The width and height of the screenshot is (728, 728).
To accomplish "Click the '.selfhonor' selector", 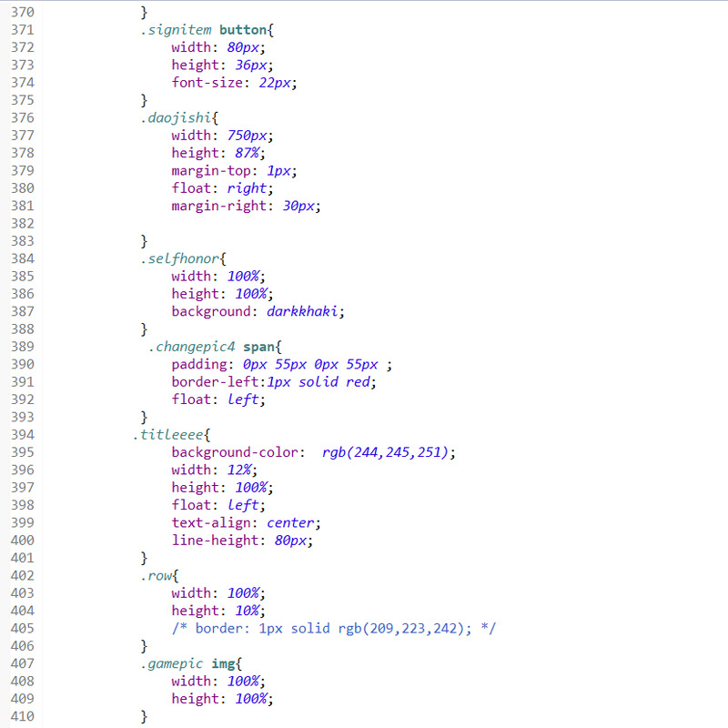I will point(180,258).
